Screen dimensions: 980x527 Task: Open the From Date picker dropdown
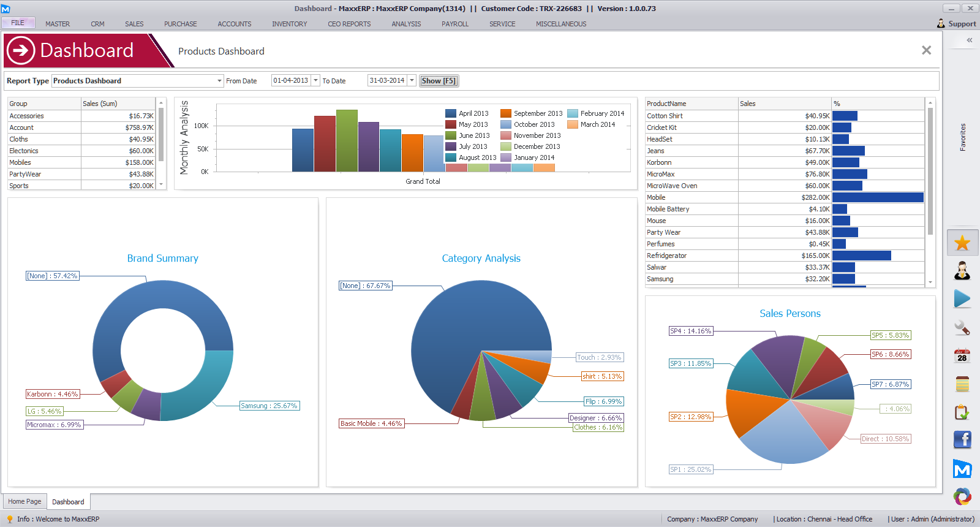315,81
